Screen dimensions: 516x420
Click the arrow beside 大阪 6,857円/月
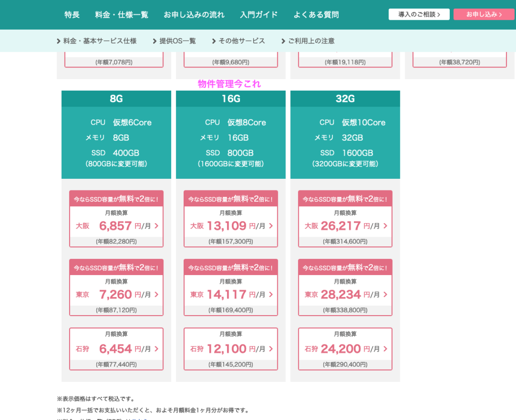(157, 226)
